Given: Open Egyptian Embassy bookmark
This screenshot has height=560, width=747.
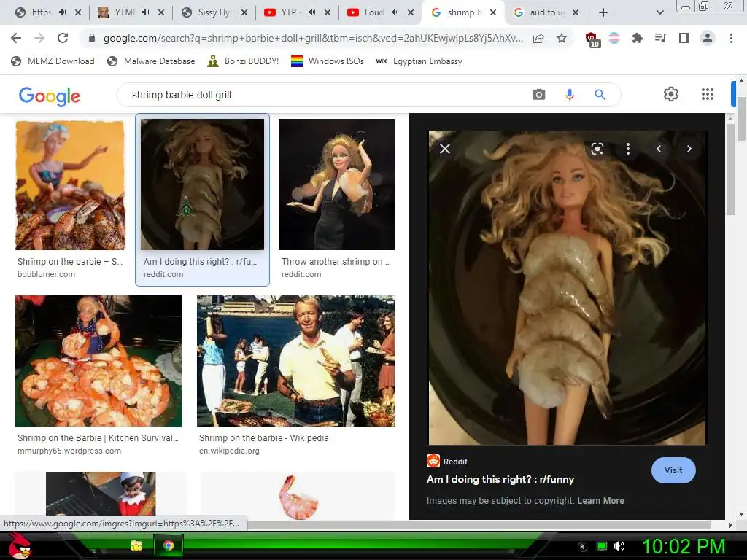Looking at the screenshot, I should [x=419, y=61].
